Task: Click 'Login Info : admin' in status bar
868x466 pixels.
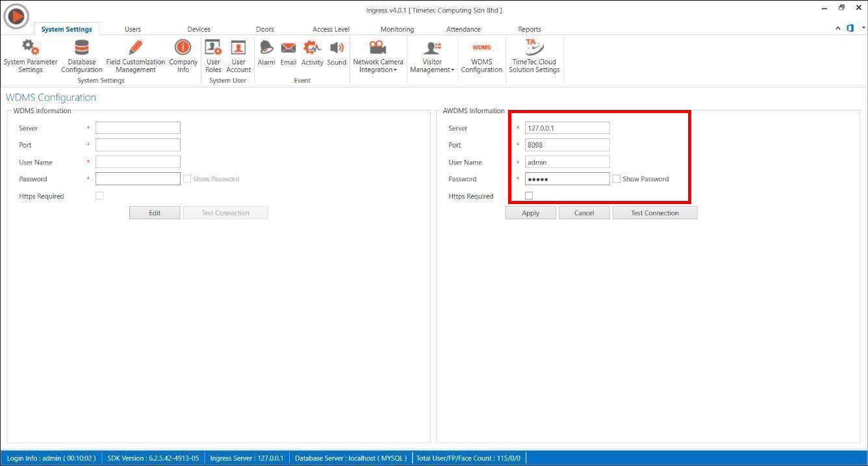Action: click(x=51, y=458)
